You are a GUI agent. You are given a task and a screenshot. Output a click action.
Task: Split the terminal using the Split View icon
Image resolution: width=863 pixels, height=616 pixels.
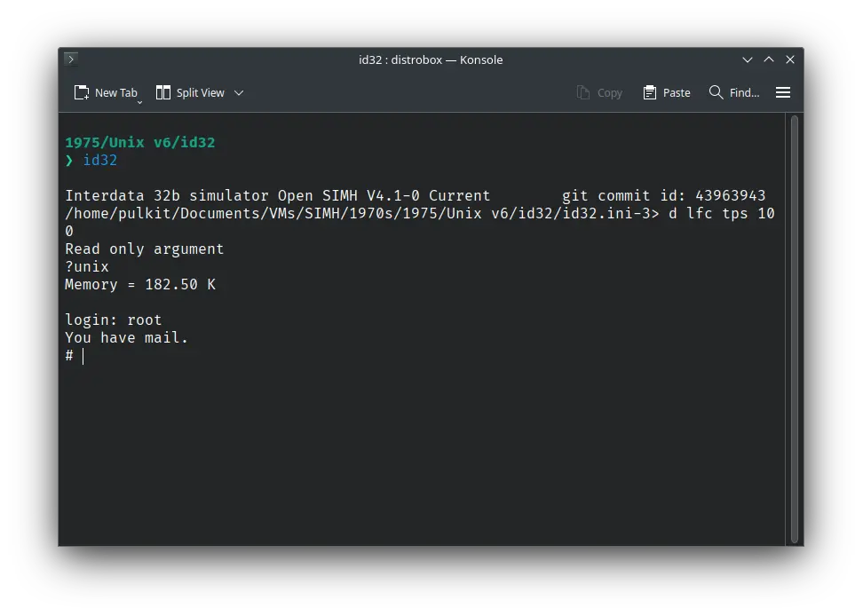pos(162,91)
